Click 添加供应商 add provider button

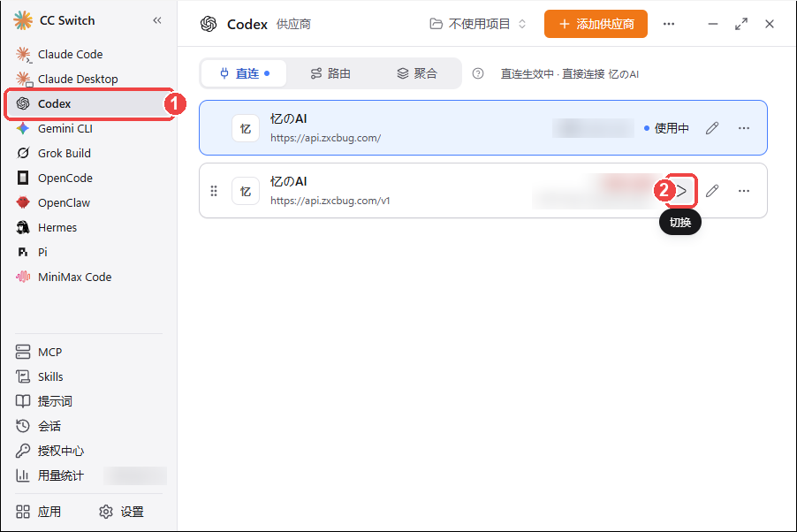click(596, 24)
